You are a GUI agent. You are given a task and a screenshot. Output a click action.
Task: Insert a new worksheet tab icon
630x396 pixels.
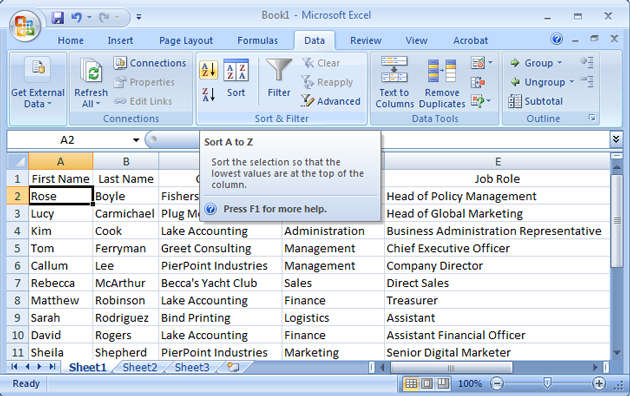233,367
